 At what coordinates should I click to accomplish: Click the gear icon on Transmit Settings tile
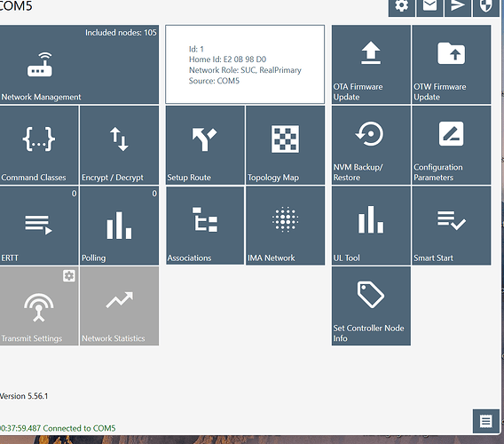[x=69, y=276]
